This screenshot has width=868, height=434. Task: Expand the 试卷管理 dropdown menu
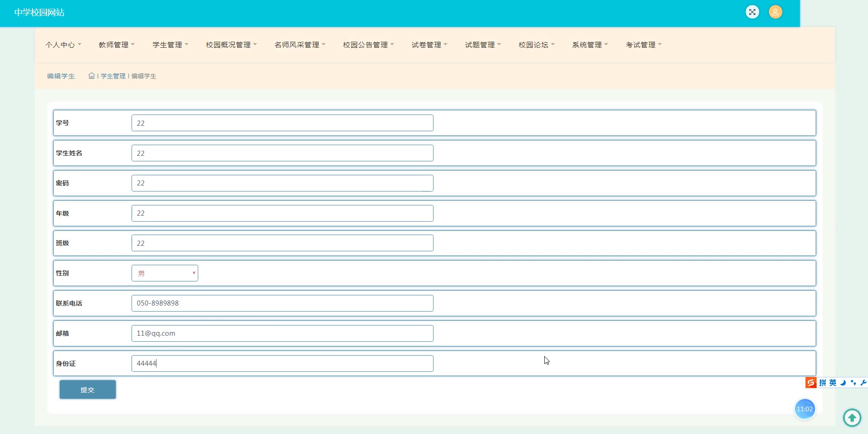pos(430,45)
